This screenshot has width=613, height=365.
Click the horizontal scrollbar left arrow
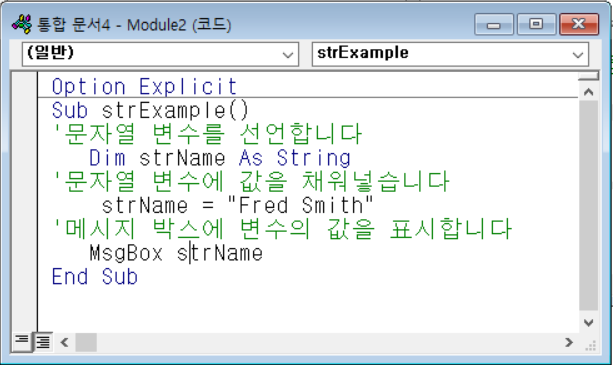[64, 342]
